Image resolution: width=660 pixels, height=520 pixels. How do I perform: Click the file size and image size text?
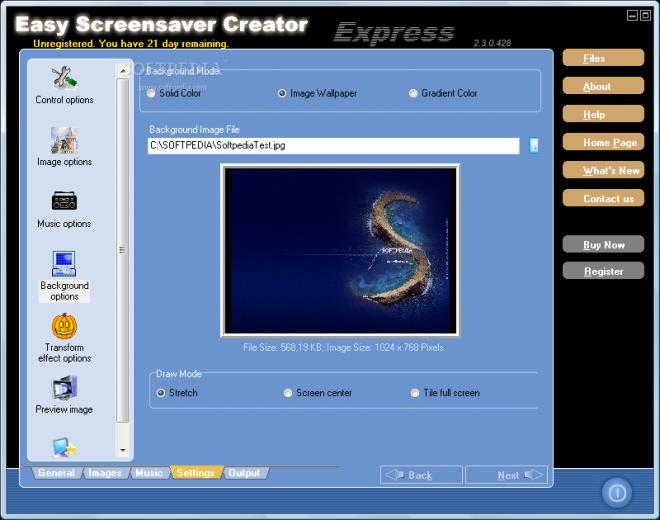coord(343,348)
